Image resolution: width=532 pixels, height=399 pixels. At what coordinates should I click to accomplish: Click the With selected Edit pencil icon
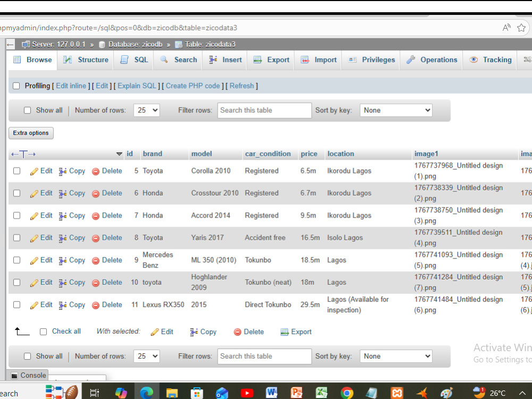[x=155, y=332]
